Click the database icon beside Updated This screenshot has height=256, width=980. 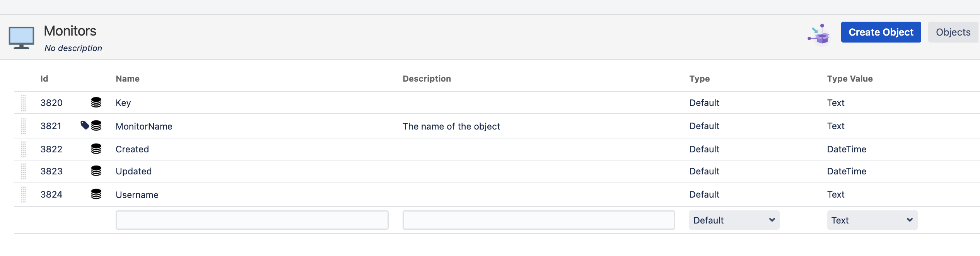pos(96,171)
